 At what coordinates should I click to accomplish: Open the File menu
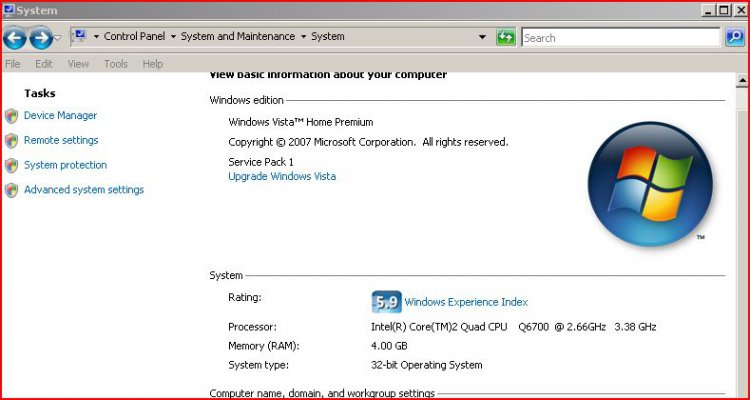tap(12, 64)
